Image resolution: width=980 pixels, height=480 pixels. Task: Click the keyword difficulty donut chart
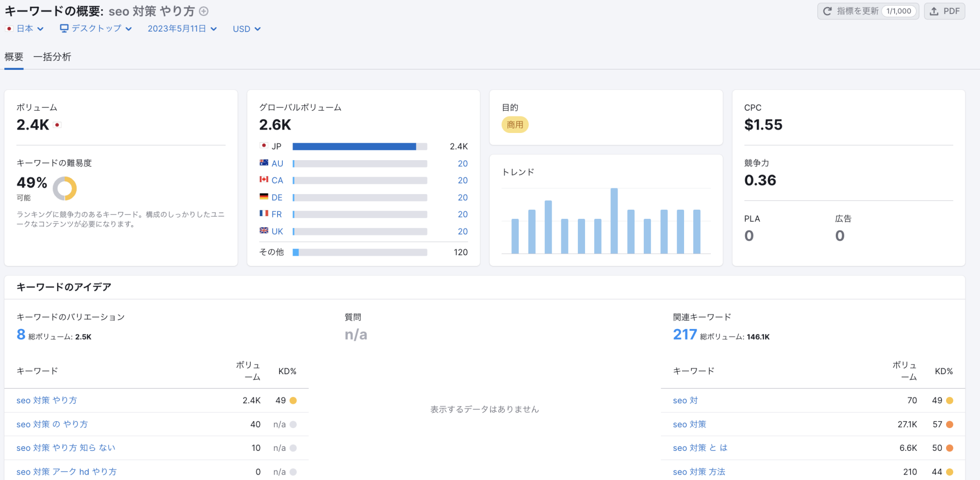65,188
